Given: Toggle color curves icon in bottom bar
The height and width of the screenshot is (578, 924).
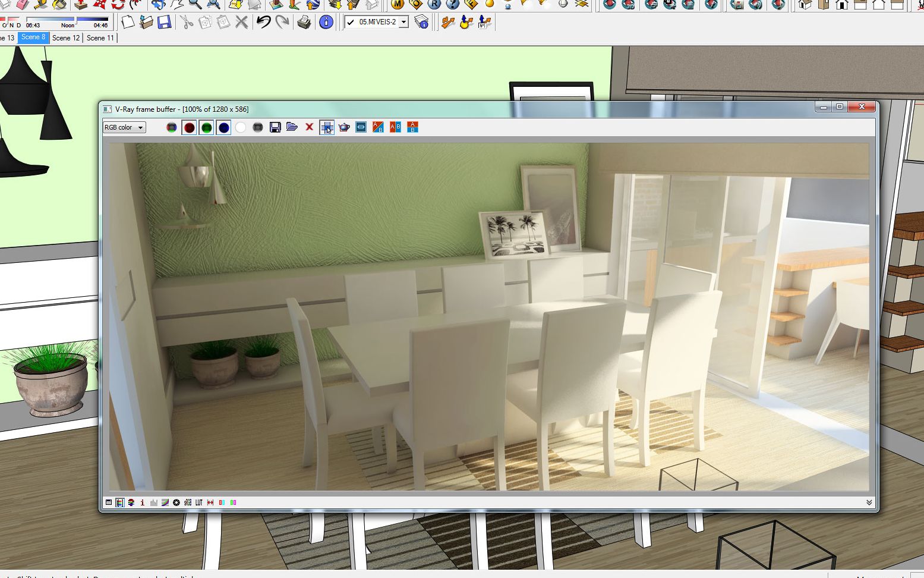Looking at the screenshot, I should click(165, 502).
